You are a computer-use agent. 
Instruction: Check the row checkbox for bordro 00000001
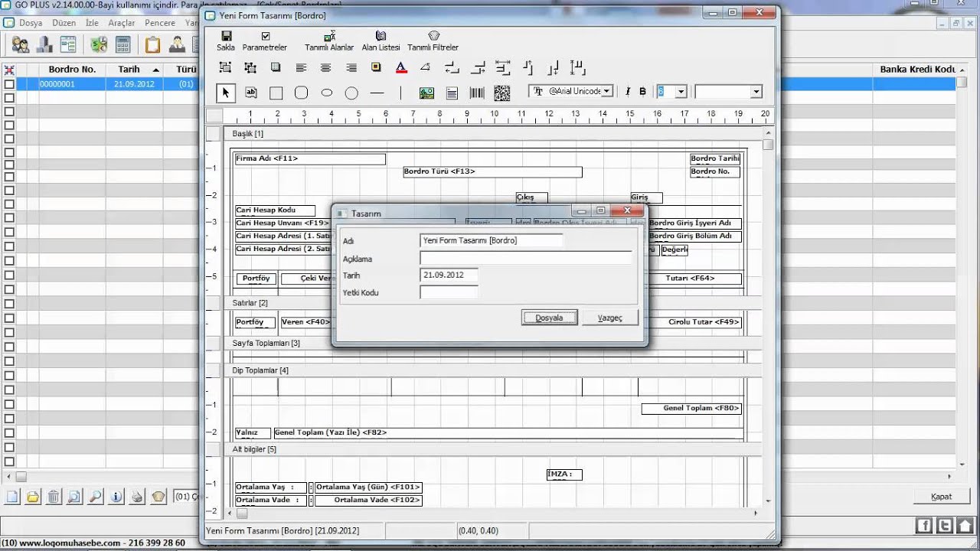pos(9,84)
